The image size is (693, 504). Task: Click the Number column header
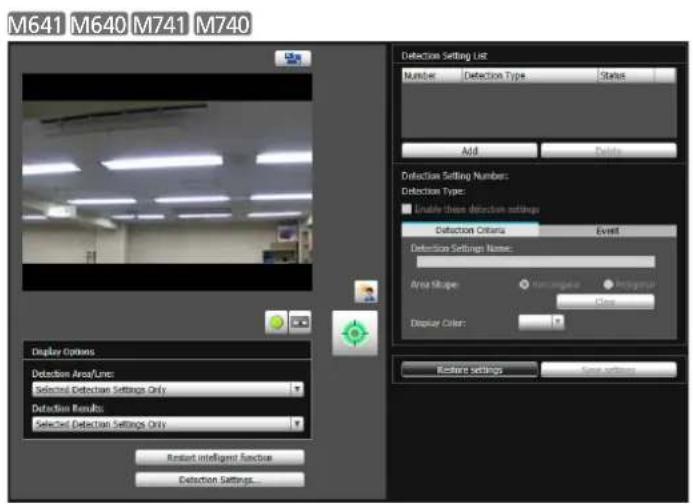click(432, 76)
